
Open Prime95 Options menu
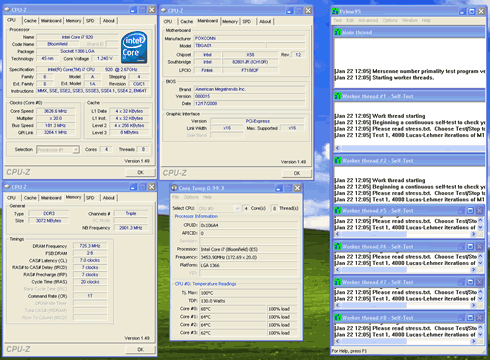(x=390, y=20)
